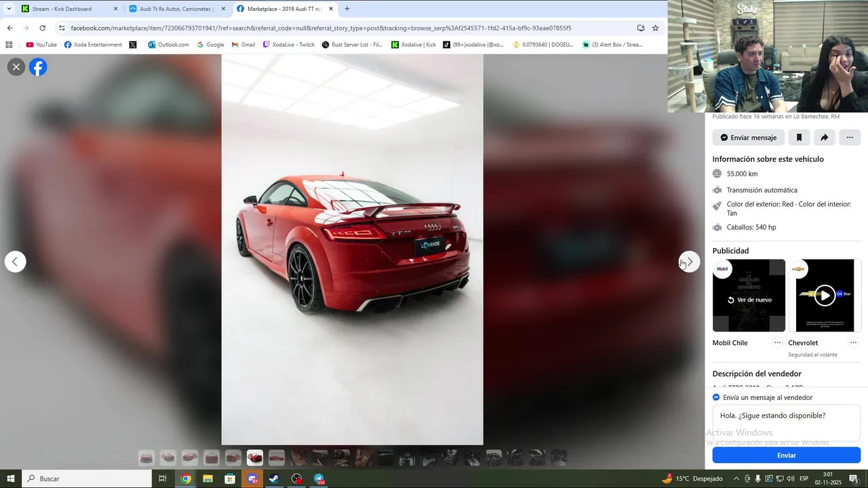The image size is (868, 488).
Task: Open the Alert Box Streamlabs bookmark
Action: pos(612,45)
